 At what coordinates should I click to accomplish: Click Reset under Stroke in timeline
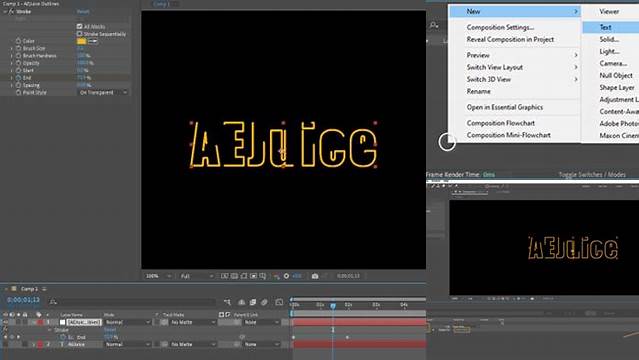pos(110,329)
